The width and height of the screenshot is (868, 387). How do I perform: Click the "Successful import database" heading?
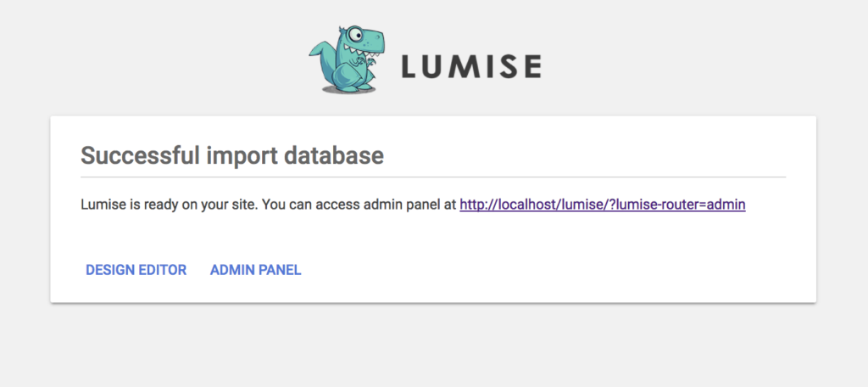tap(231, 155)
